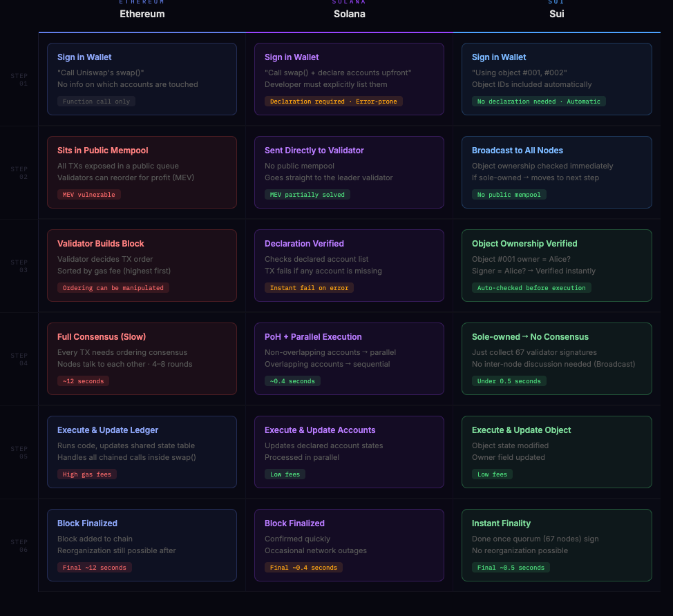Click the 'Final ~0.4 seconds' badge
The image size is (673, 616).
pyautogui.click(x=303, y=567)
